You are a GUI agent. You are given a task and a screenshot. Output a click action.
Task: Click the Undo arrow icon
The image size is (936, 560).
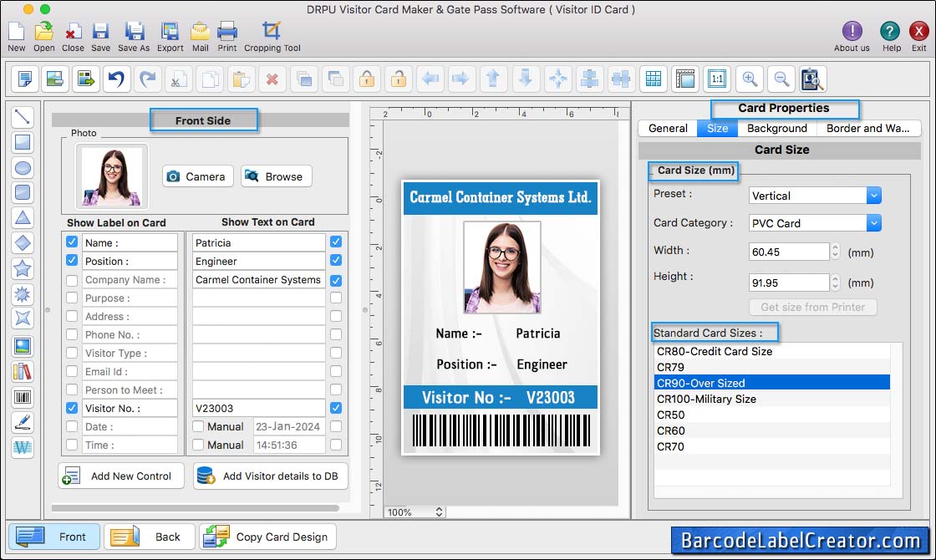117,79
